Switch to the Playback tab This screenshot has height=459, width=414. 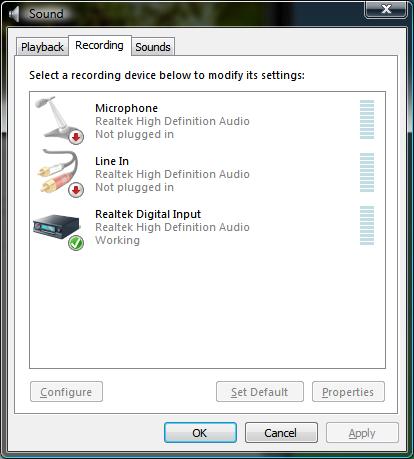click(x=42, y=47)
